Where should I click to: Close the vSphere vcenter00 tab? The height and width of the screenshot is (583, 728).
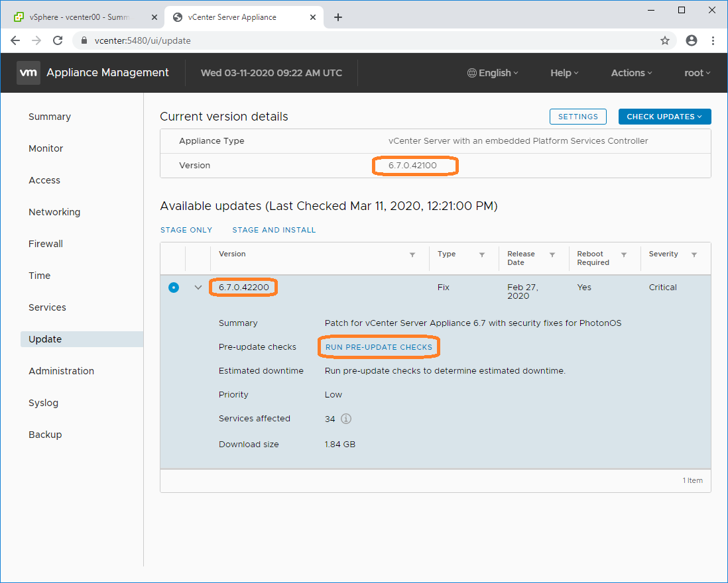[x=154, y=17]
